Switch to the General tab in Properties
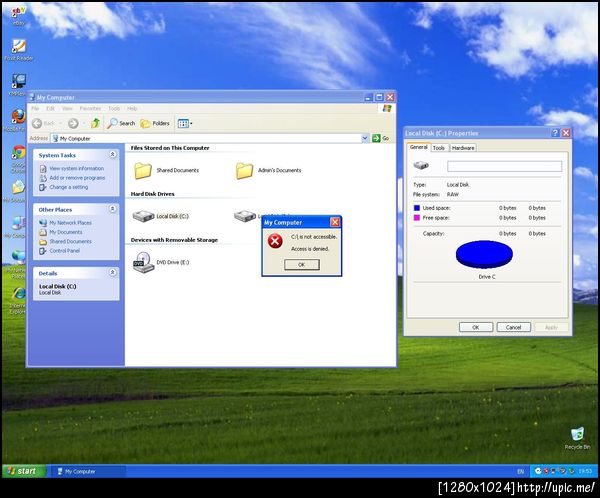600x498 pixels. pyautogui.click(x=419, y=147)
